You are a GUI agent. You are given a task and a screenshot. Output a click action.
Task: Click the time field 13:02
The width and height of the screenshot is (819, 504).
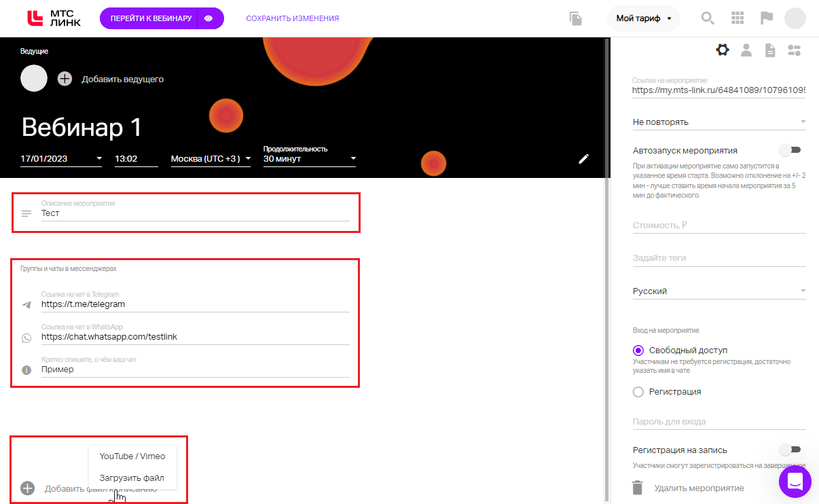pyautogui.click(x=136, y=159)
